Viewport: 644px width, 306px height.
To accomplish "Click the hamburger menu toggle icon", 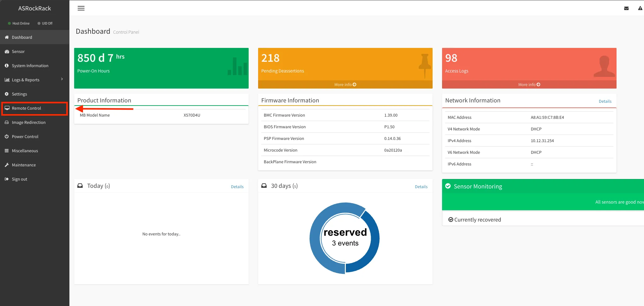I will [x=81, y=8].
